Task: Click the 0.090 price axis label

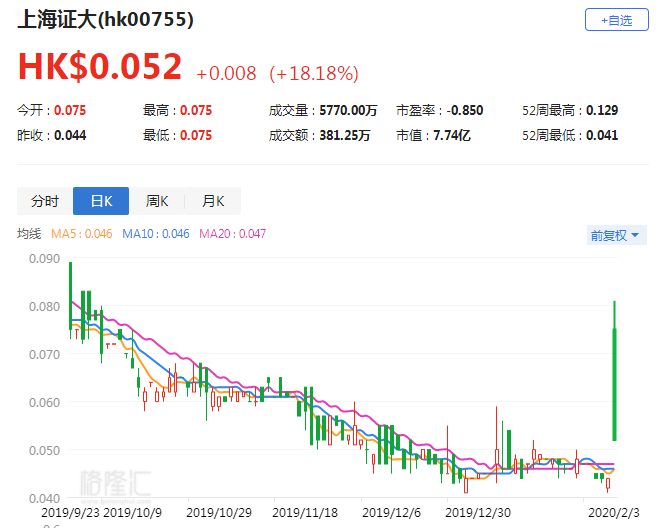Action: pyautogui.click(x=44, y=259)
